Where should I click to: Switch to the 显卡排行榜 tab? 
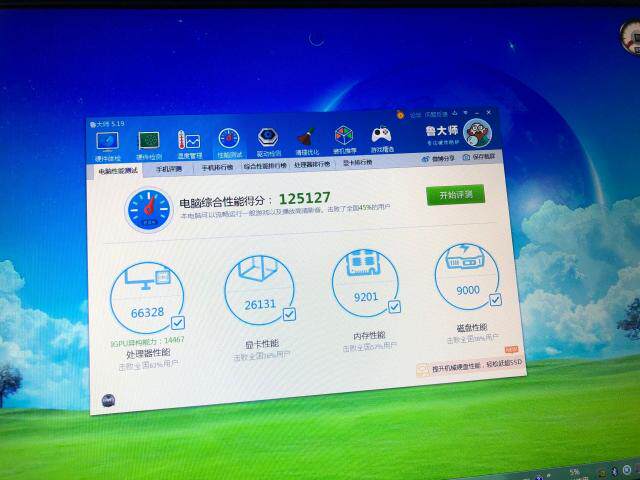tap(357, 162)
